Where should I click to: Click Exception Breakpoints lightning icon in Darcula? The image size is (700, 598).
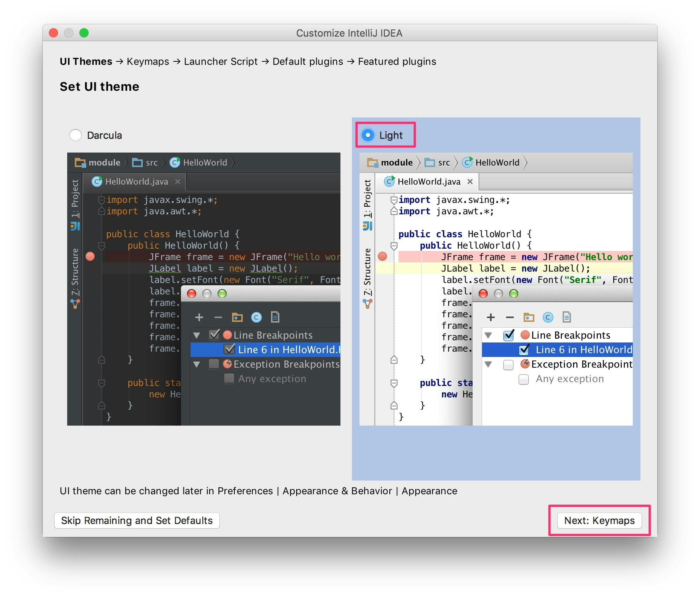[227, 364]
